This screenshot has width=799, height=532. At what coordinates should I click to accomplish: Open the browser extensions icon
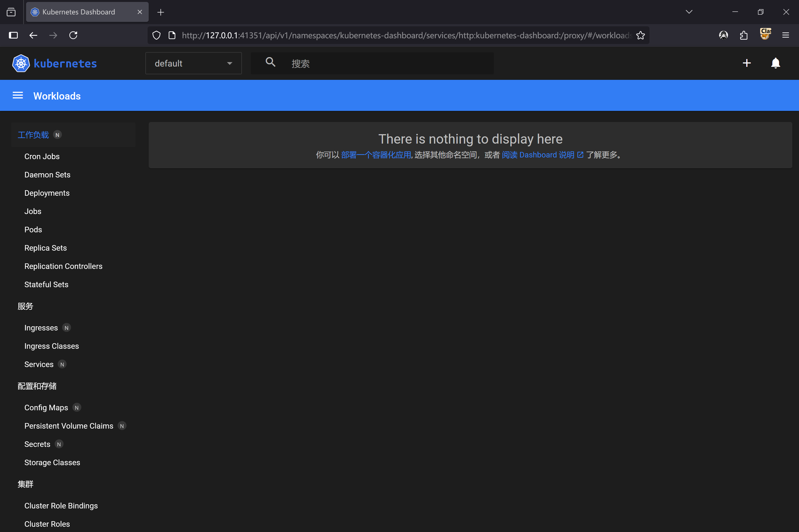coord(743,35)
